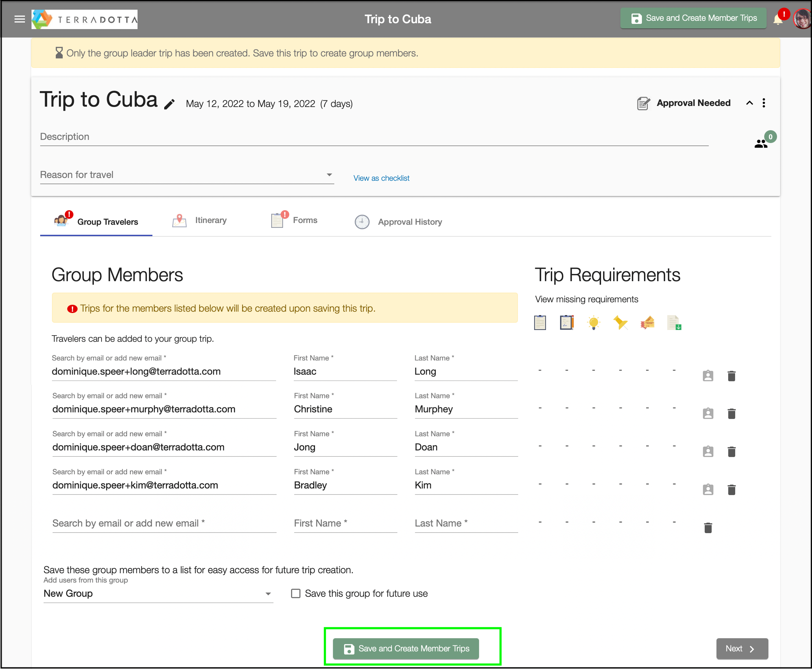This screenshot has height=669, width=812.
Task: Switch to the Approval History tab
Action: (398, 222)
